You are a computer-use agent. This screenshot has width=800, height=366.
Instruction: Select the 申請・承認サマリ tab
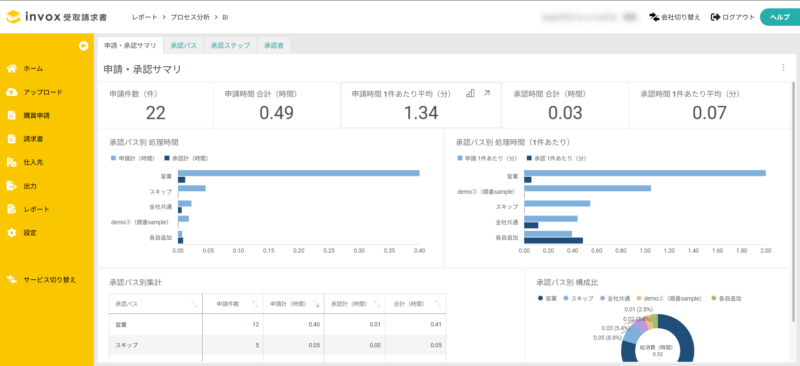click(130, 45)
